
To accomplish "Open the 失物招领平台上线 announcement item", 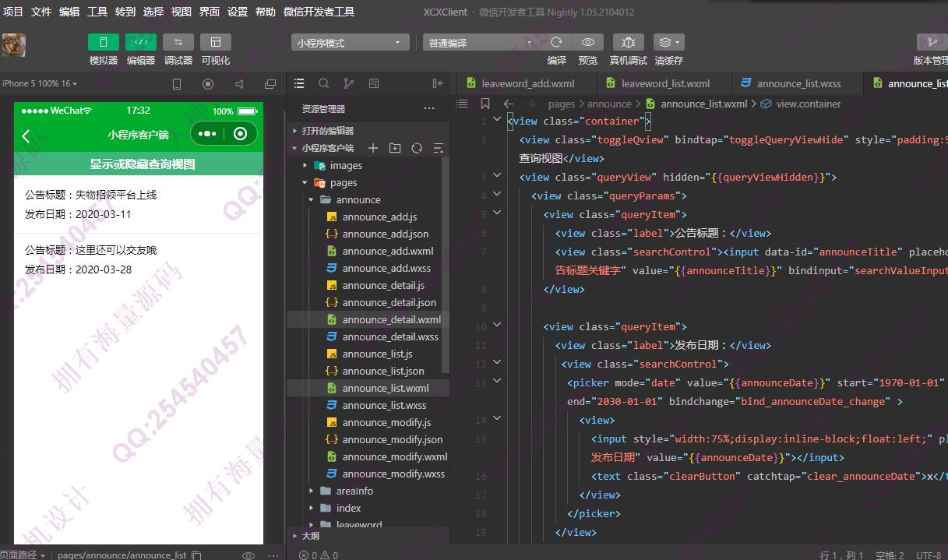I will pyautogui.click(x=139, y=204).
